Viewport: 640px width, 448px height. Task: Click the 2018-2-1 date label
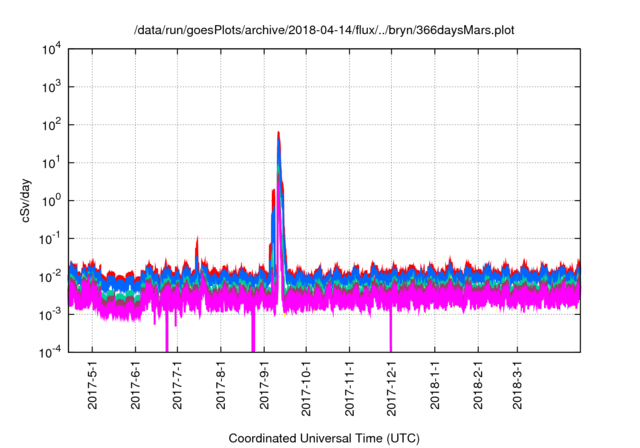[478, 385]
